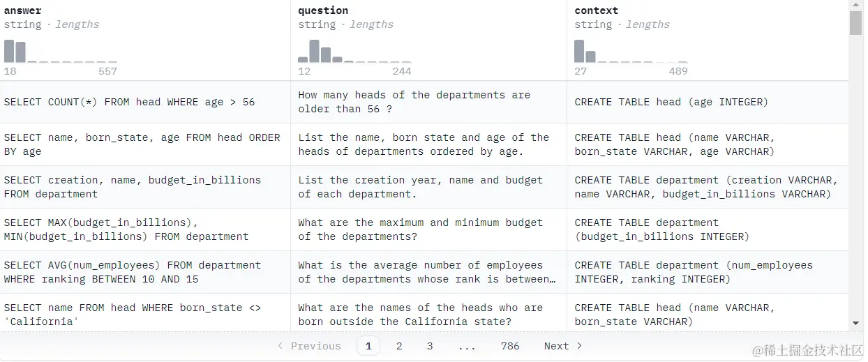868x362 pixels.
Task: Click first bar in context lengths histogram
Action: tap(579, 52)
